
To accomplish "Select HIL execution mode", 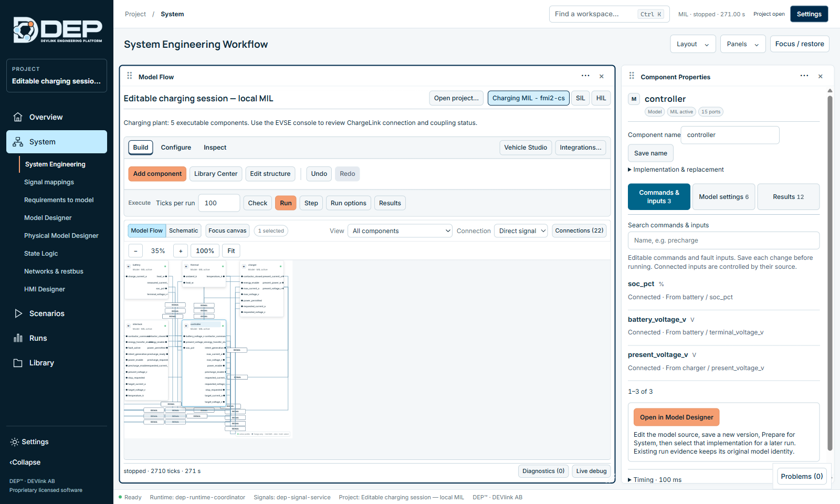I will pos(601,98).
